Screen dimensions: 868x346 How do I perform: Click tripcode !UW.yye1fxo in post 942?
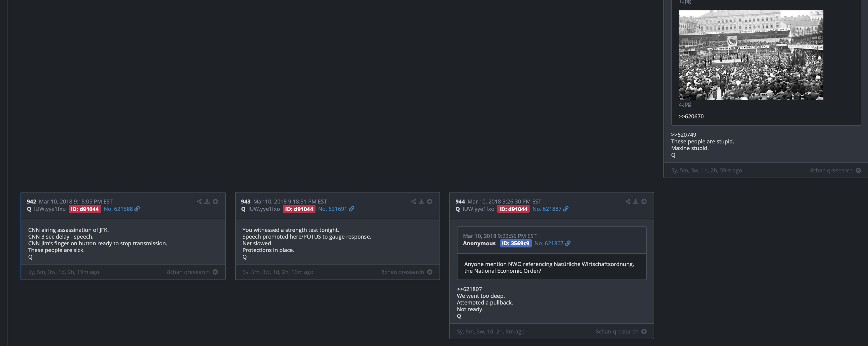click(50, 209)
